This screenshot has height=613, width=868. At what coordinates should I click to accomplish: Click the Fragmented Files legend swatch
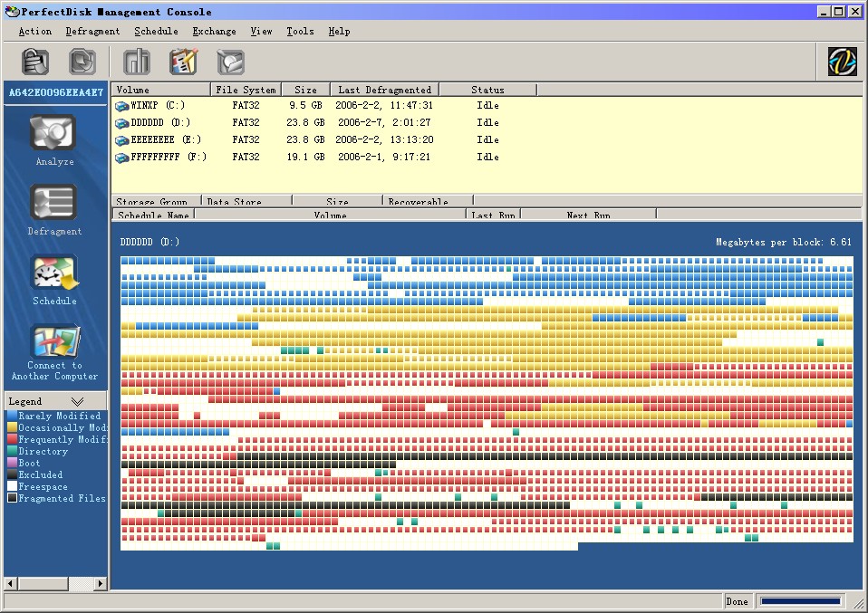pyautogui.click(x=12, y=498)
